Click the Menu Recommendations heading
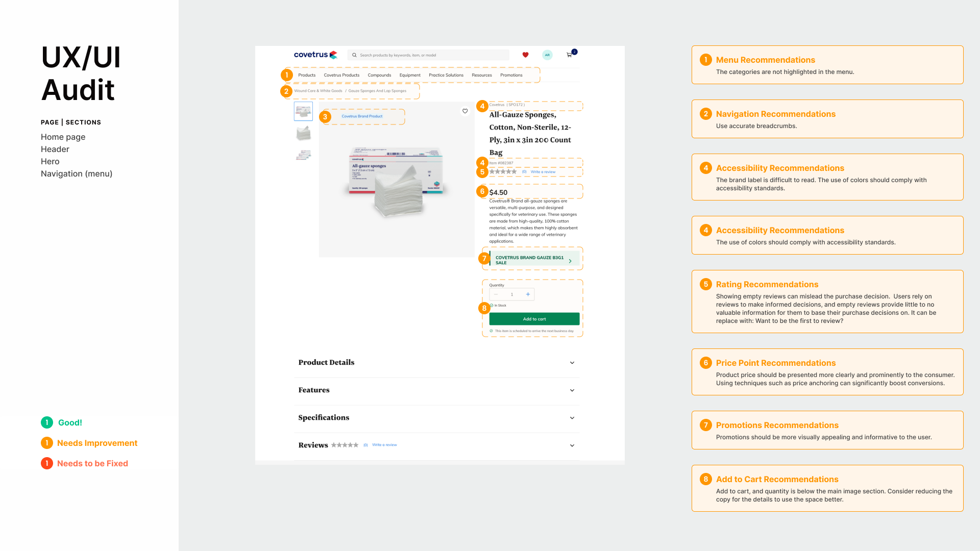 [766, 60]
